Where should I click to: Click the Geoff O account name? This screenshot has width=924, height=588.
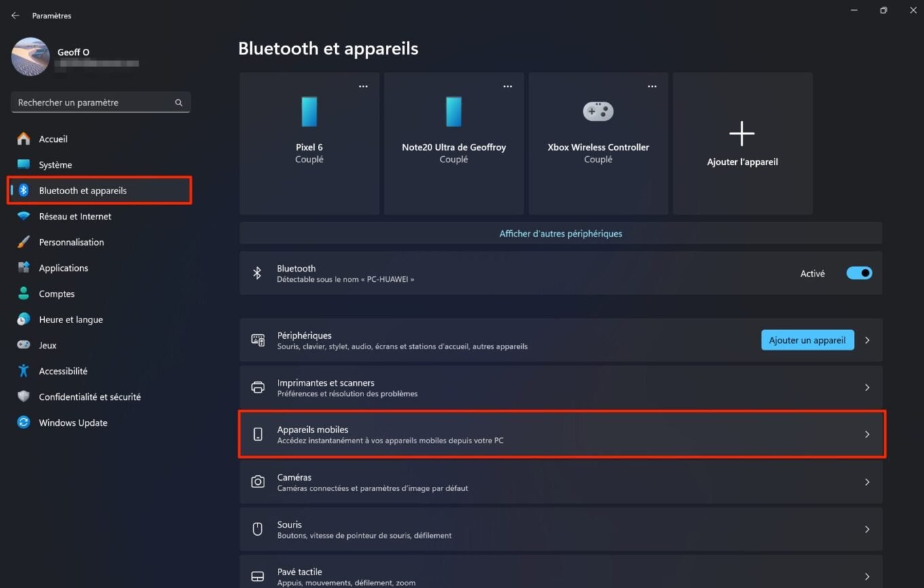coord(73,52)
